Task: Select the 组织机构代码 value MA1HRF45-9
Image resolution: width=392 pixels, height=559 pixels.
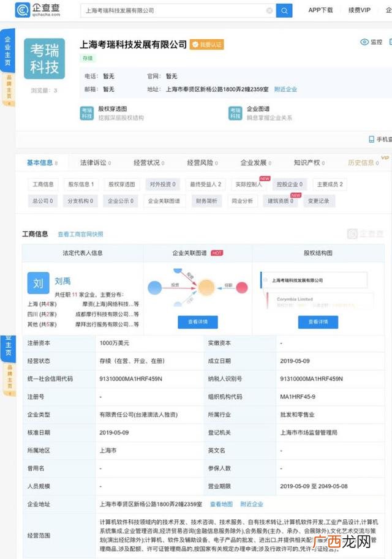Action: click(298, 396)
